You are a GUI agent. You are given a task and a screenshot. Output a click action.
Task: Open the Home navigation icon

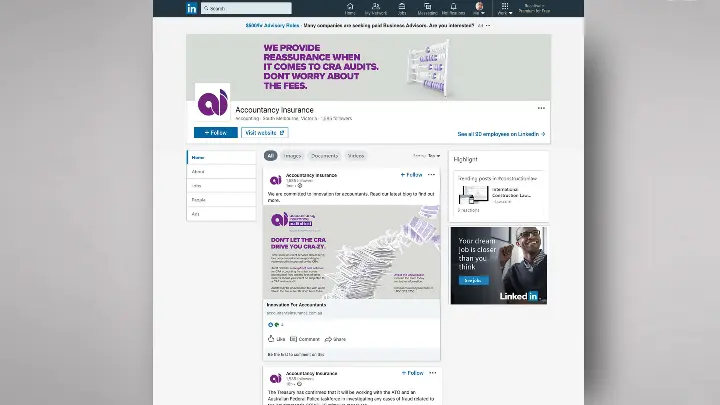tap(350, 8)
